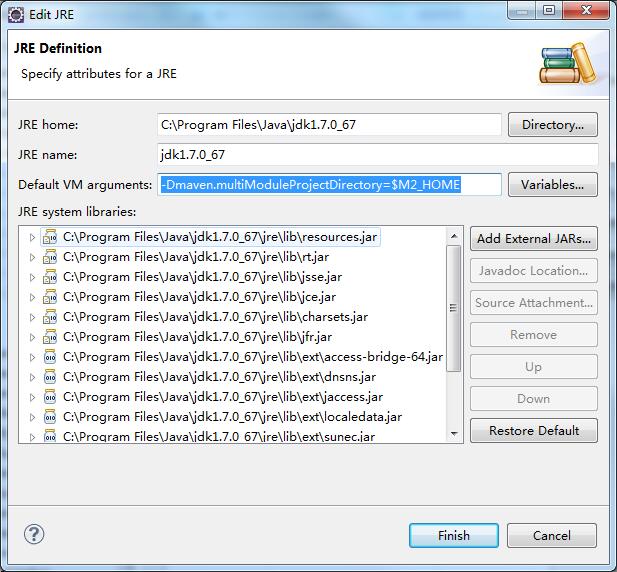
Task: Click the scroll down arrow of library list
Action: click(x=454, y=434)
